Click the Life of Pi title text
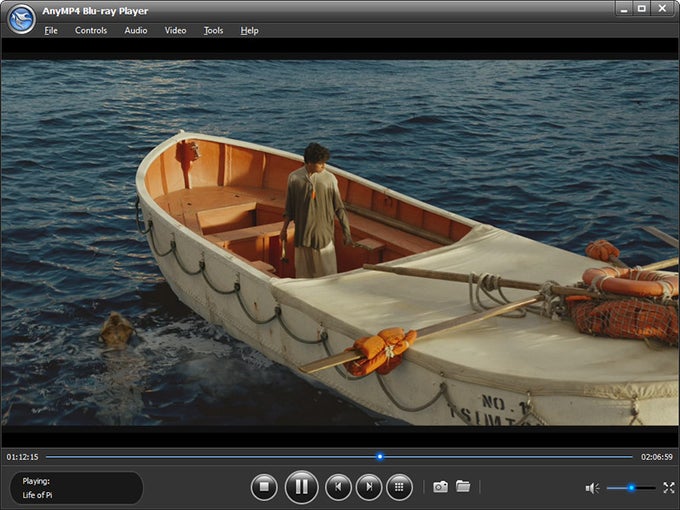This screenshot has height=510, width=680. click(37, 495)
